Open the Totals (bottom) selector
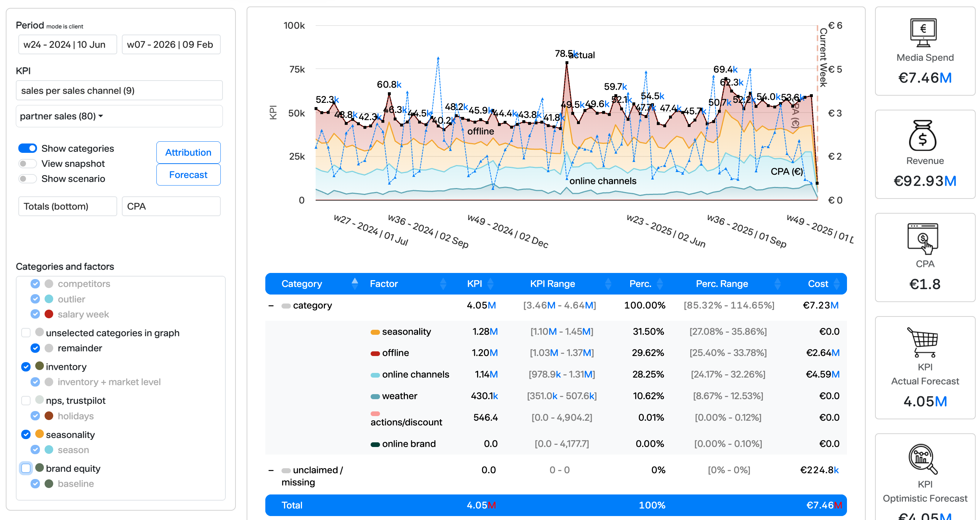Image resolution: width=980 pixels, height=520 pixels. tap(68, 206)
